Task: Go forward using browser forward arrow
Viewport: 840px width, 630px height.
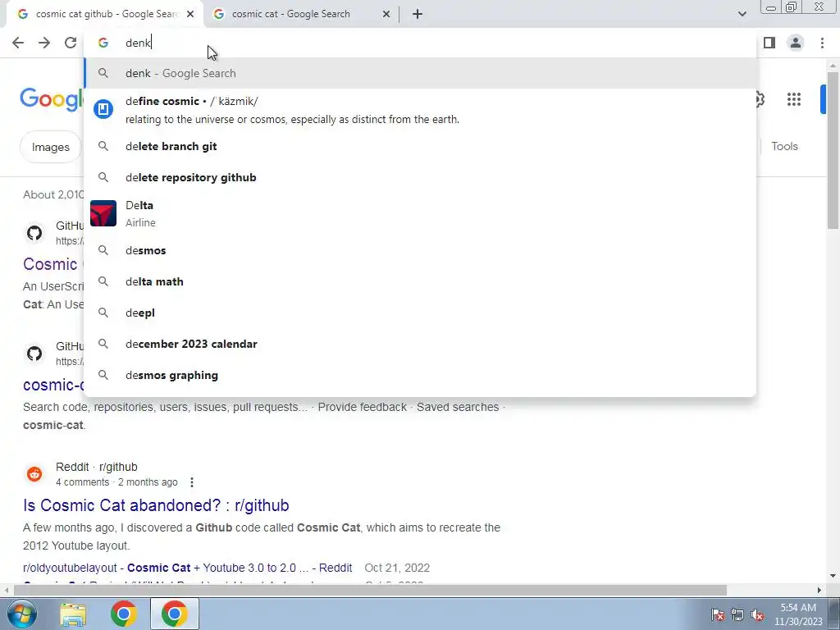Action: [44, 43]
